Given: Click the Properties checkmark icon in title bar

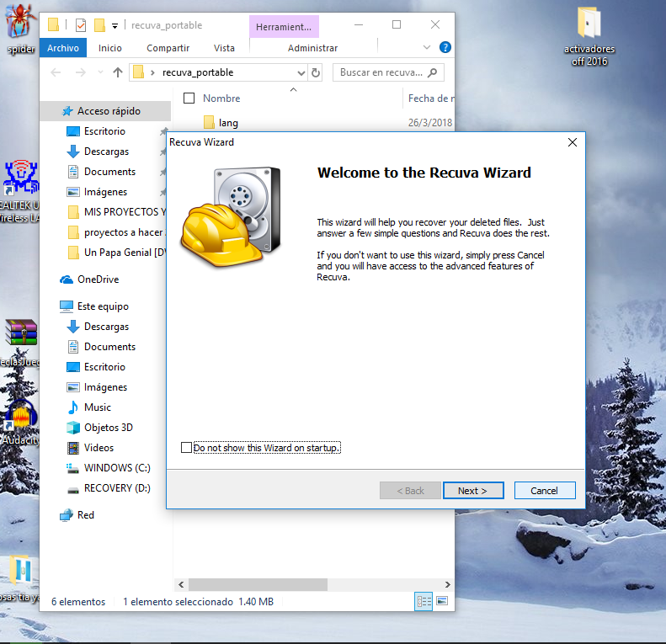Looking at the screenshot, I should pos(81,25).
